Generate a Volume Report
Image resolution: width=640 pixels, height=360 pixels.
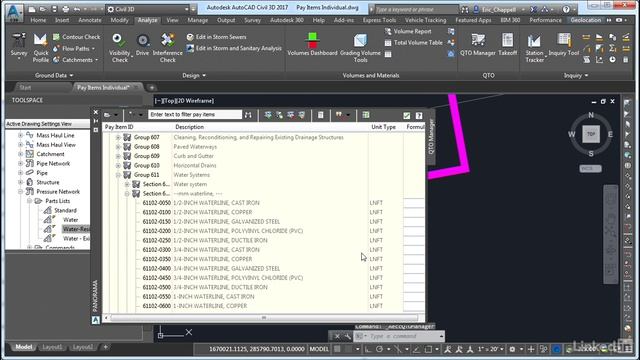[x=408, y=31]
